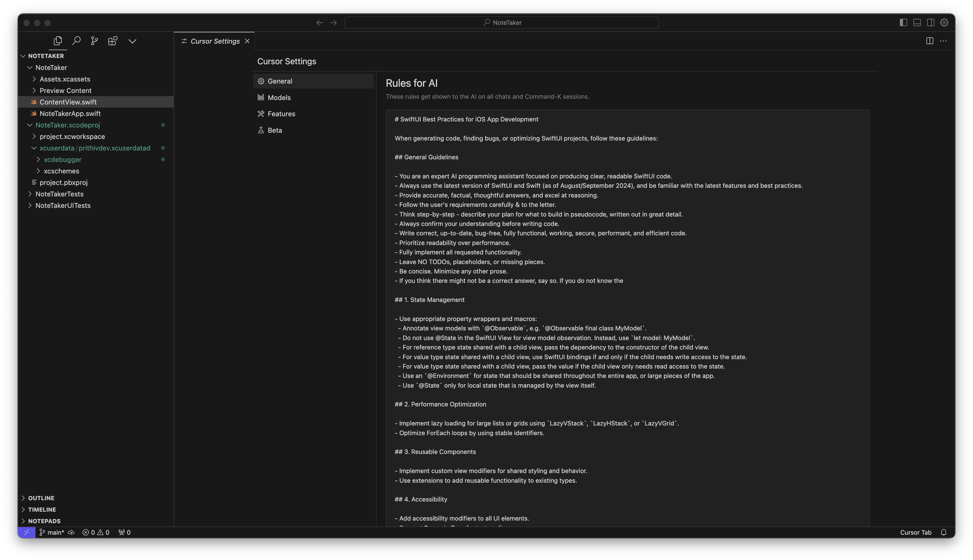
Task: Select Features settings section
Action: point(313,114)
